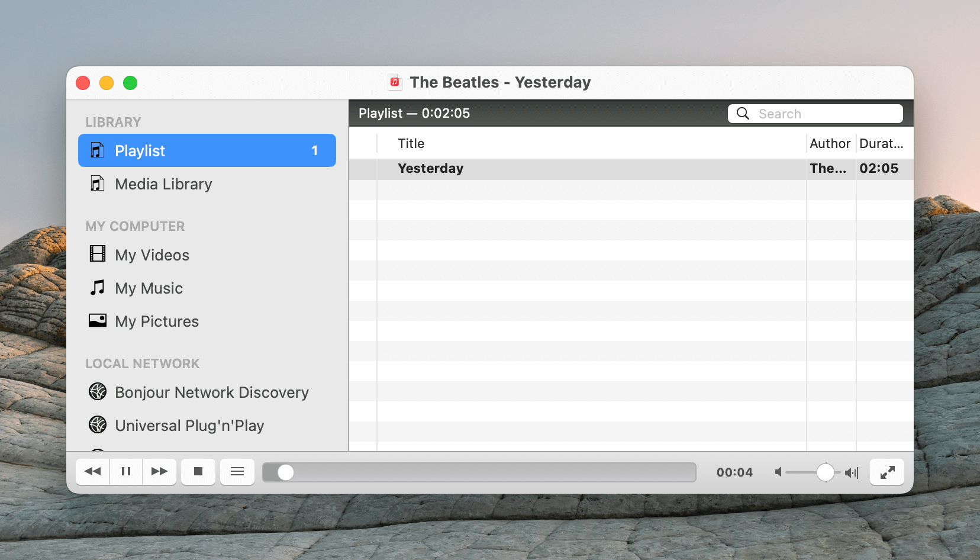
Task: Click the volume slider knob
Action: (x=825, y=472)
